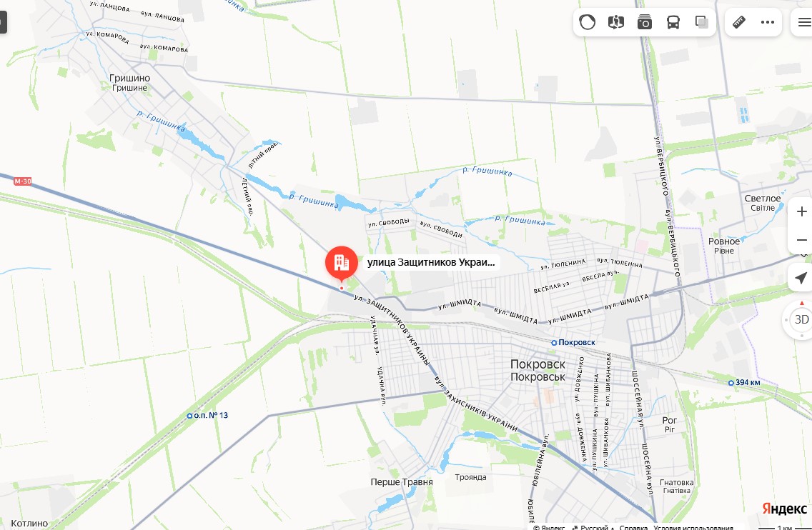Show the photos layer with the camera icon
The height and width of the screenshot is (530, 812).
[644, 22]
